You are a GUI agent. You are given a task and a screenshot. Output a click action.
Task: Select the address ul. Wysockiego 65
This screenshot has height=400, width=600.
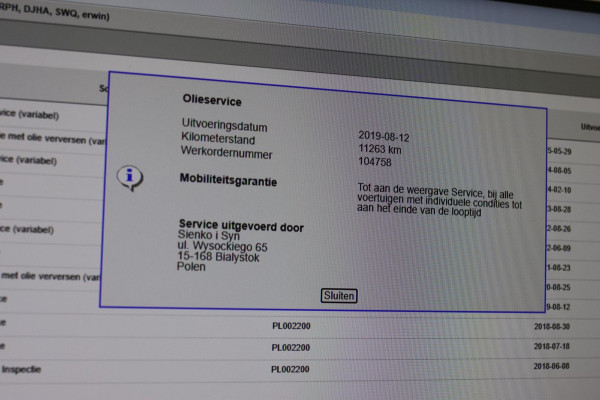coord(222,246)
